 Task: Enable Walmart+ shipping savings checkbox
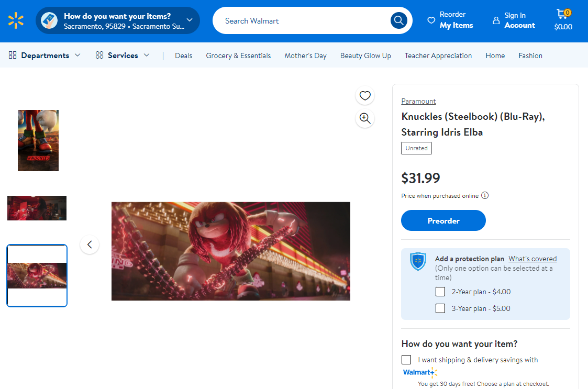(406, 360)
